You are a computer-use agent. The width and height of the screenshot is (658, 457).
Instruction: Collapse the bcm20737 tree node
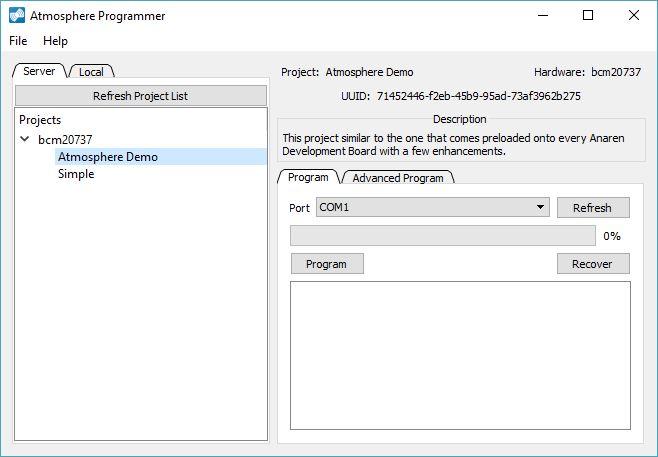[x=25, y=140]
